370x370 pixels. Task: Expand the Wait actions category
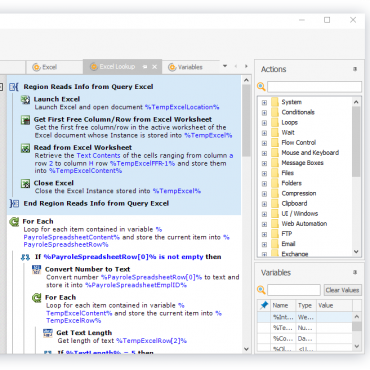(x=264, y=133)
